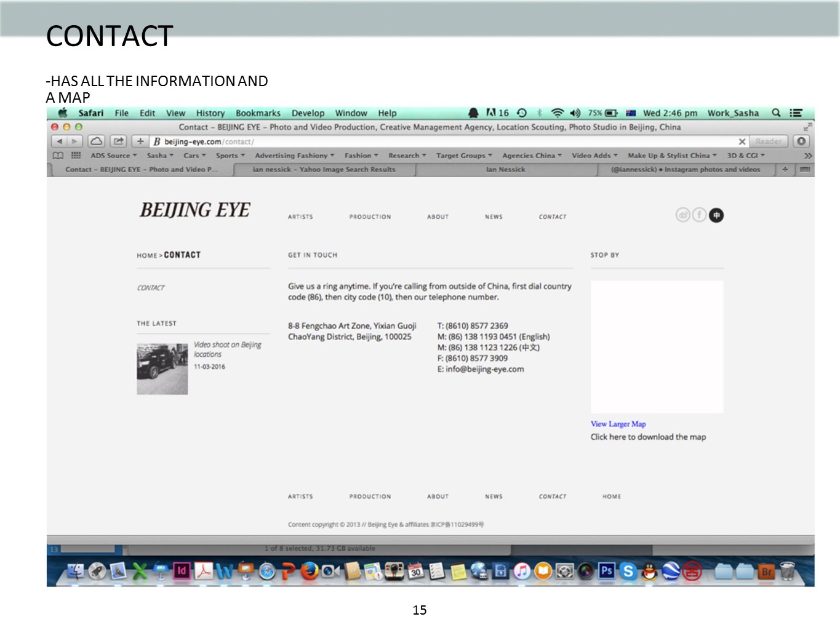Click the info@beijing-eye.com email address

[485, 369]
